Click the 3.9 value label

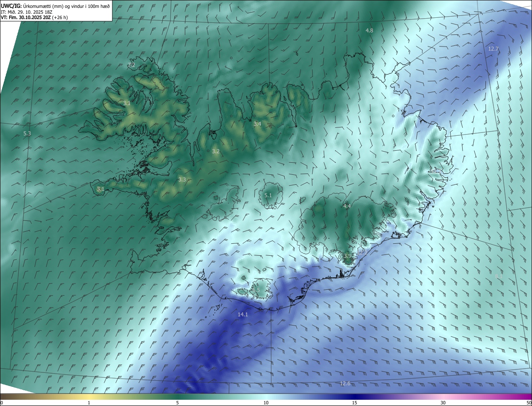(x=347, y=256)
